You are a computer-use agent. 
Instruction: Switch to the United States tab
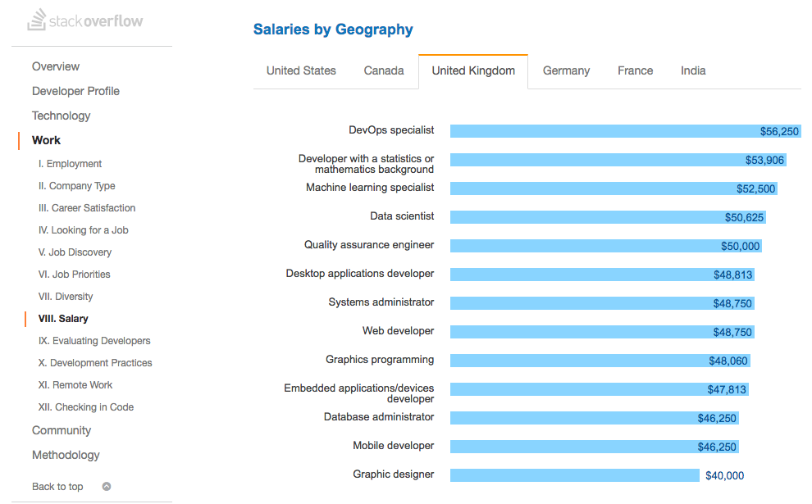(x=301, y=70)
